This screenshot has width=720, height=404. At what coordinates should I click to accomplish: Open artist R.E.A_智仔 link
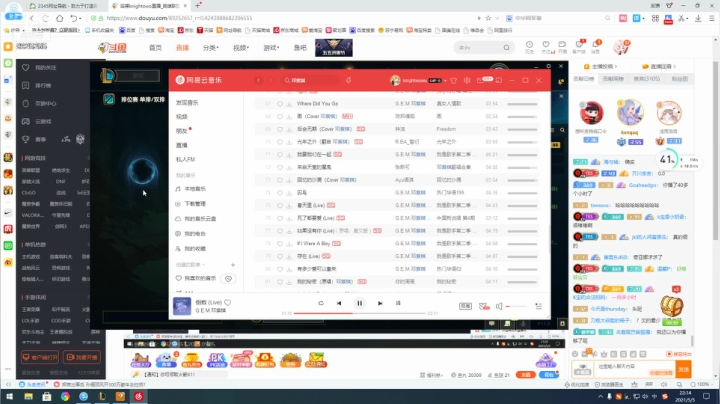[407, 142]
